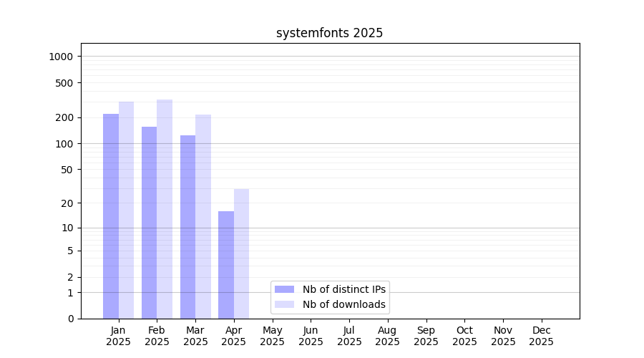Select the 'Aug 2025' x-axis label

coord(387,336)
